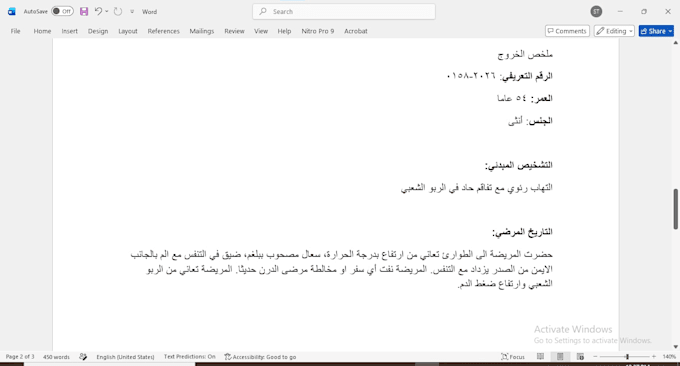Click Text Predictions: On status
The image size is (680, 366).
[x=190, y=357]
